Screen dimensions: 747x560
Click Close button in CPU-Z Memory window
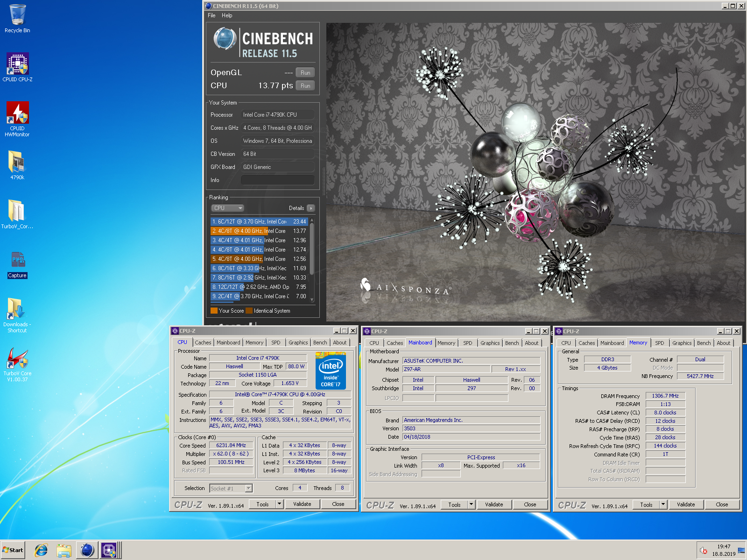[722, 504]
